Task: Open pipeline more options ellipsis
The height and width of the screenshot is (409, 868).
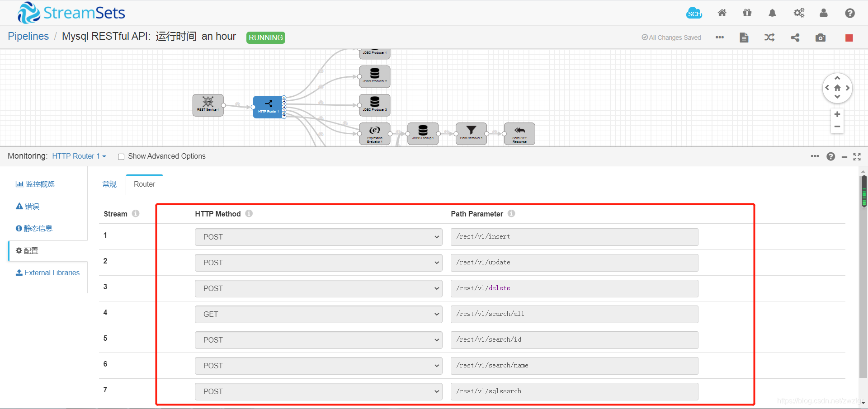Action: point(720,38)
